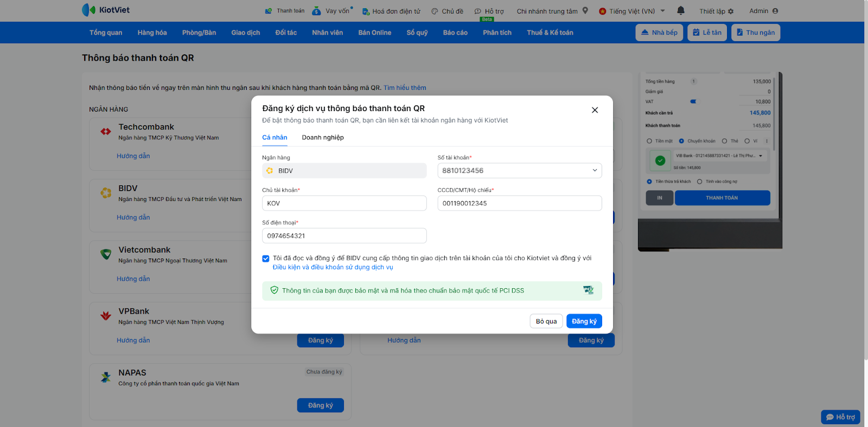Select the Tiền mặt radio option

coord(649,141)
